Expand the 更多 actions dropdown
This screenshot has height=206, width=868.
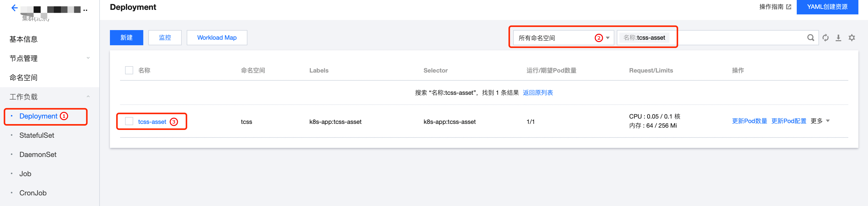[820, 121]
